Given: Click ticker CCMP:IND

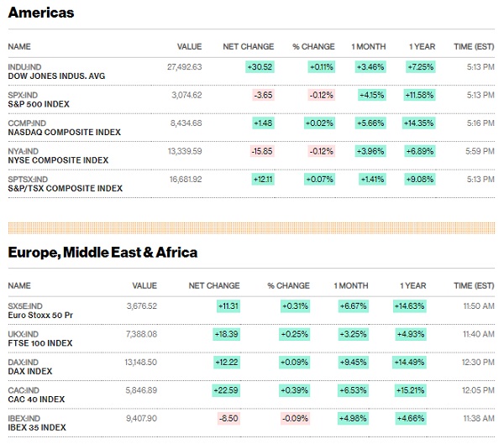Looking at the screenshot, I should 27,123.
